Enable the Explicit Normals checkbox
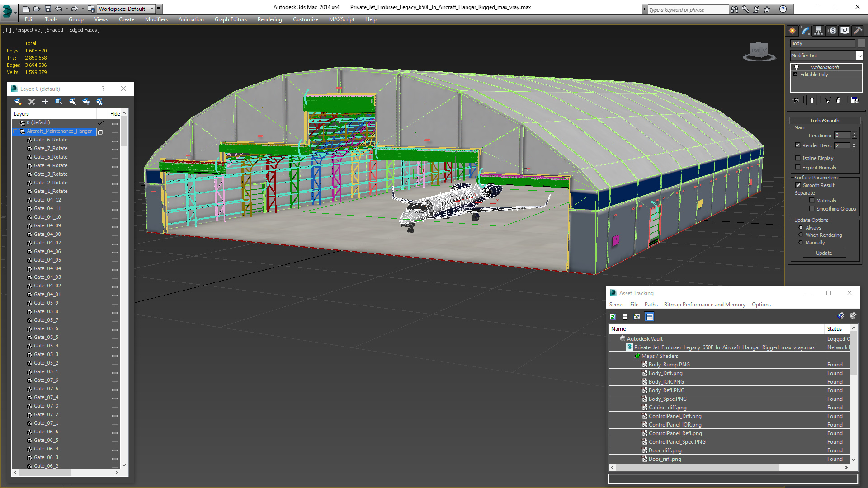The width and height of the screenshot is (868, 488). (798, 168)
